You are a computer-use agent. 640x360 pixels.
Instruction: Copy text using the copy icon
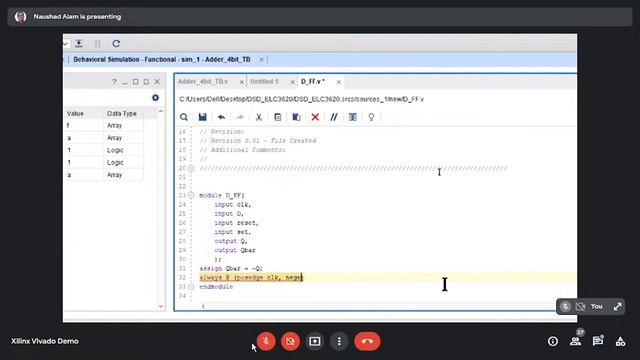pyautogui.click(x=278, y=117)
